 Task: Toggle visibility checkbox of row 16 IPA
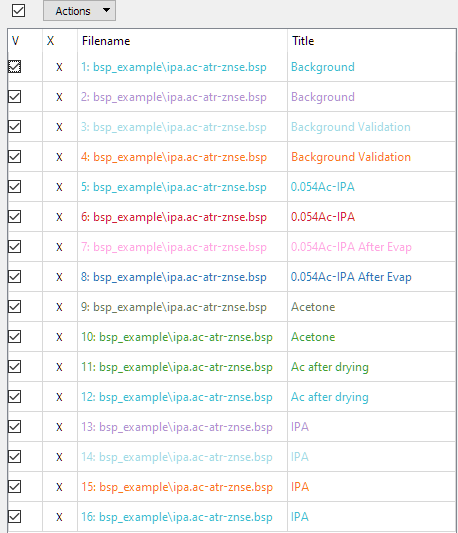[x=15, y=517]
